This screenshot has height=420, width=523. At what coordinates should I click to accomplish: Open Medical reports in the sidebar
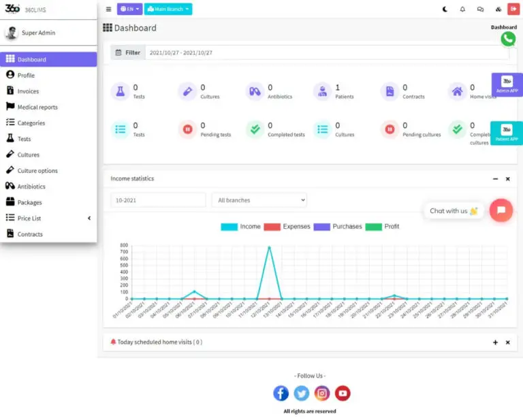[37, 108]
